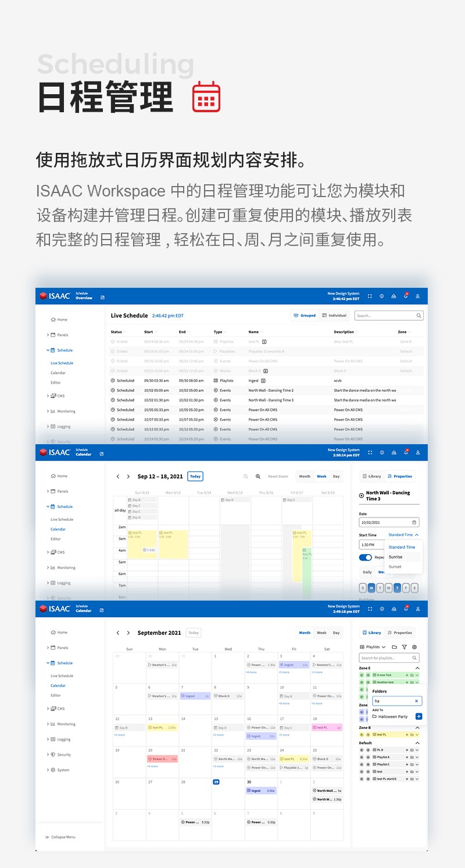This screenshot has width=465, height=868.
Task: Click the zoom out magnifier beside Reset Zoom
Action: point(246,476)
